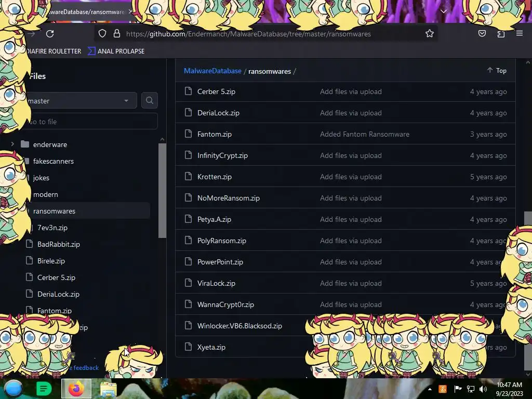Close the MalwareDatabase browser tab

click(130, 11)
